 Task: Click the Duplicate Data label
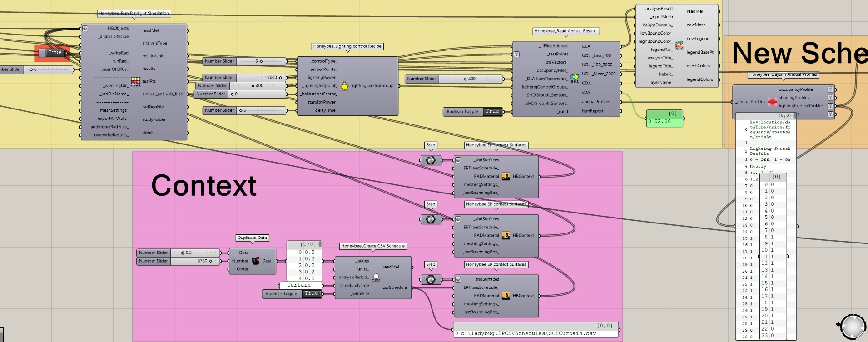252,238
